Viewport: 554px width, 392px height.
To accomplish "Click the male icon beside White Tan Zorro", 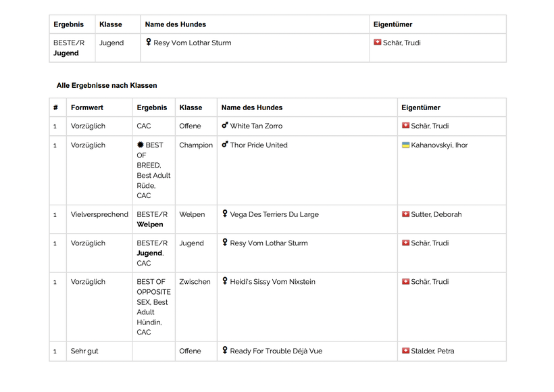I will 225,126.
